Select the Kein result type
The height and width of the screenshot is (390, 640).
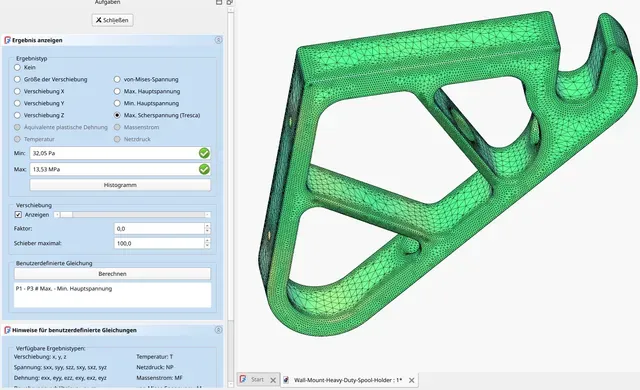coord(17,67)
